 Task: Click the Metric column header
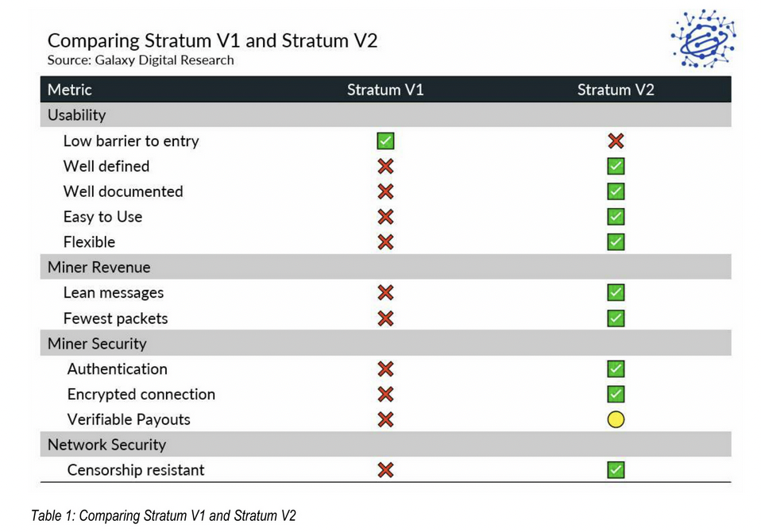tap(70, 90)
